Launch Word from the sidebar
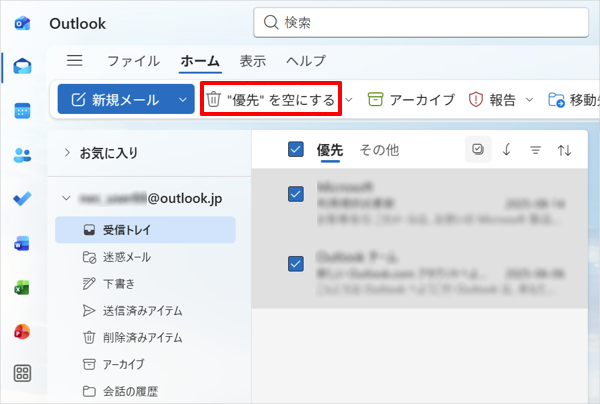The height and width of the screenshot is (404, 600). [x=22, y=243]
